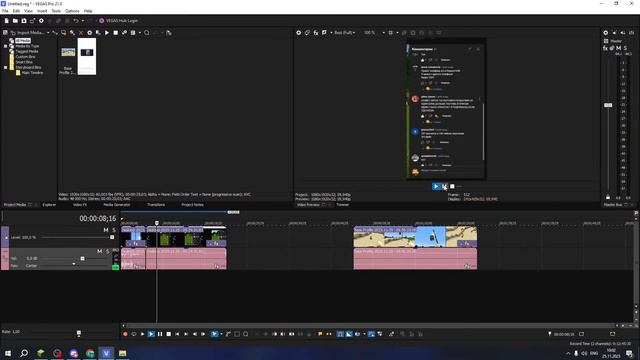Viewport: 640px width, 360px height.
Task: Toggle Master bus Mute (M)
Action: (619, 48)
